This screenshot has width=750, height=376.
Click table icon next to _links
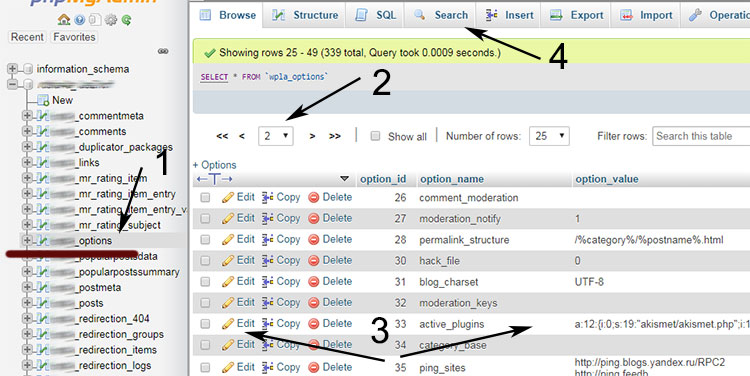point(43,163)
